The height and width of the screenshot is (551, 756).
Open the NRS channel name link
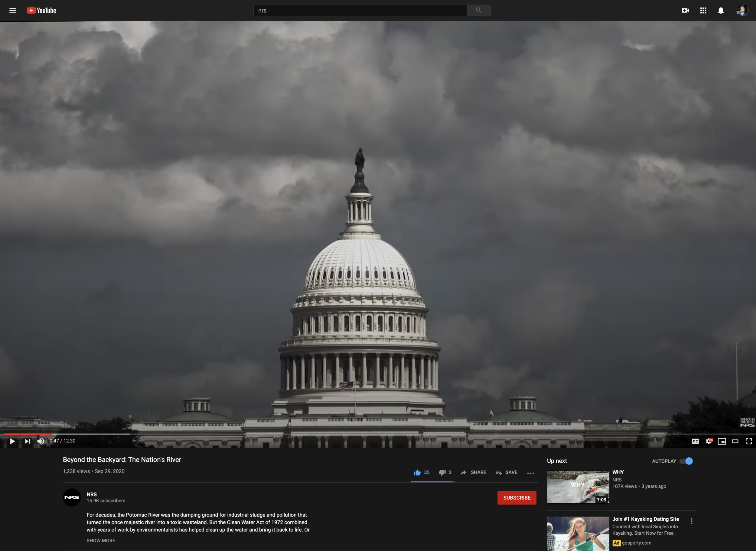[92, 494]
